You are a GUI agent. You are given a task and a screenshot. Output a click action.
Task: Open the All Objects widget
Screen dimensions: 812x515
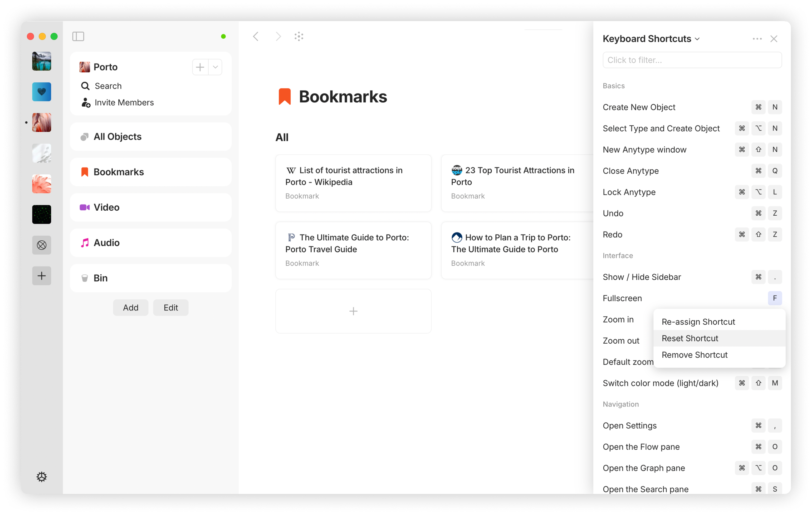point(151,136)
